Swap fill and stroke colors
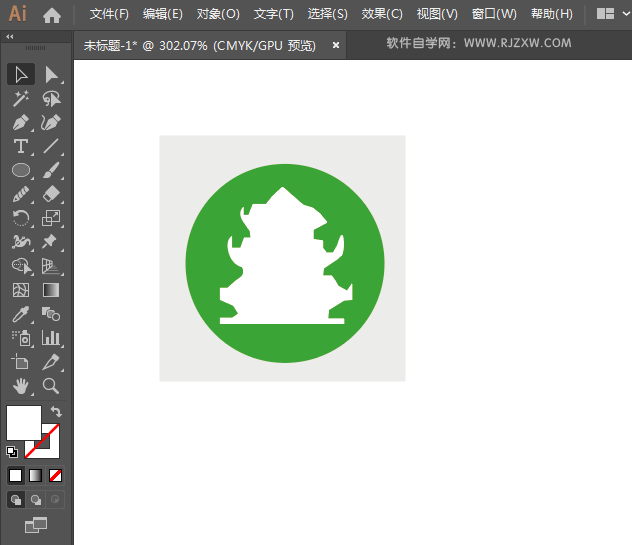Image resolution: width=632 pixels, height=545 pixels. (x=57, y=411)
